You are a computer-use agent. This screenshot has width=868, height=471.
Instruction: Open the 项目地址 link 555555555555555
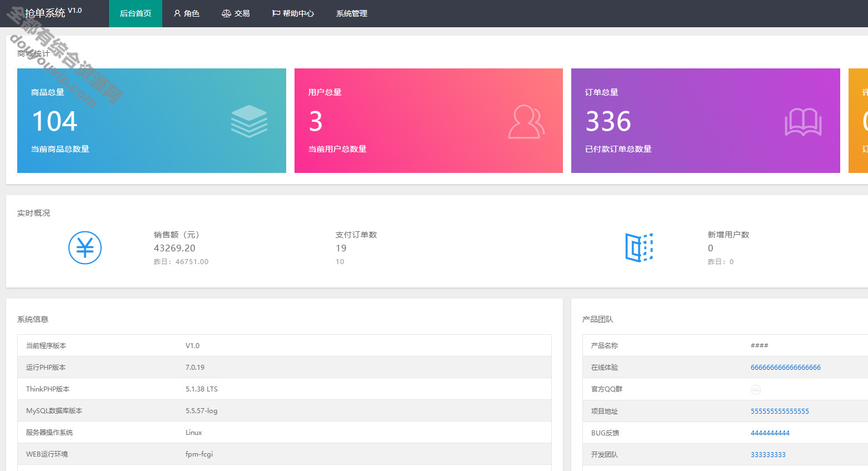pyautogui.click(x=780, y=411)
